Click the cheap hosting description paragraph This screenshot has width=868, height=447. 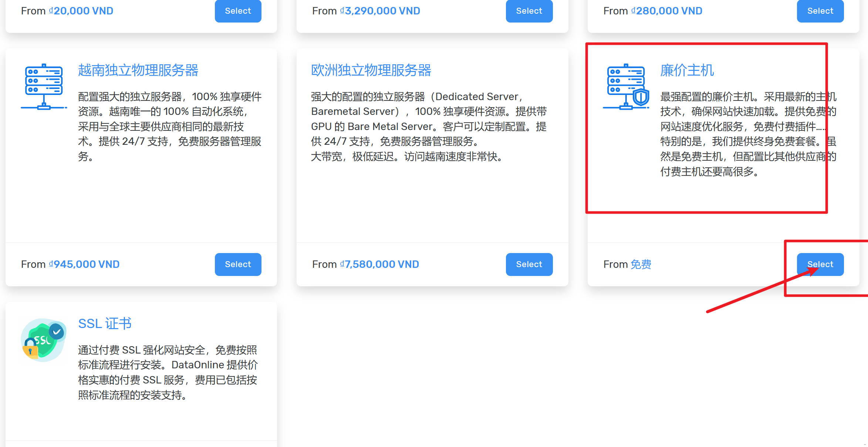(x=748, y=134)
